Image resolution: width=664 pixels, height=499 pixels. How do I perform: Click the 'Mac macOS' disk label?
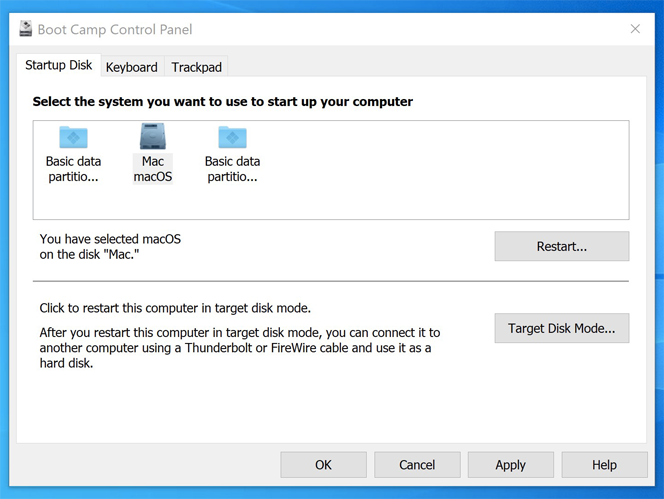[x=153, y=169]
